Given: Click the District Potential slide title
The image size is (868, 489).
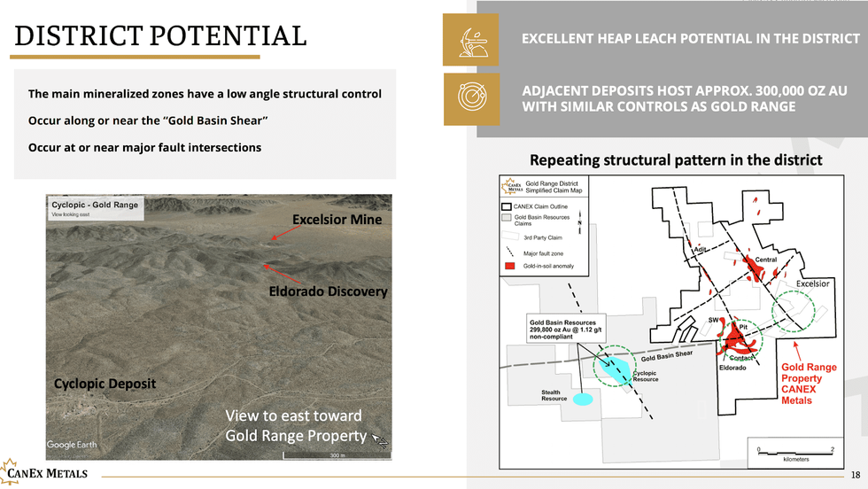Looking at the screenshot, I should point(160,36).
